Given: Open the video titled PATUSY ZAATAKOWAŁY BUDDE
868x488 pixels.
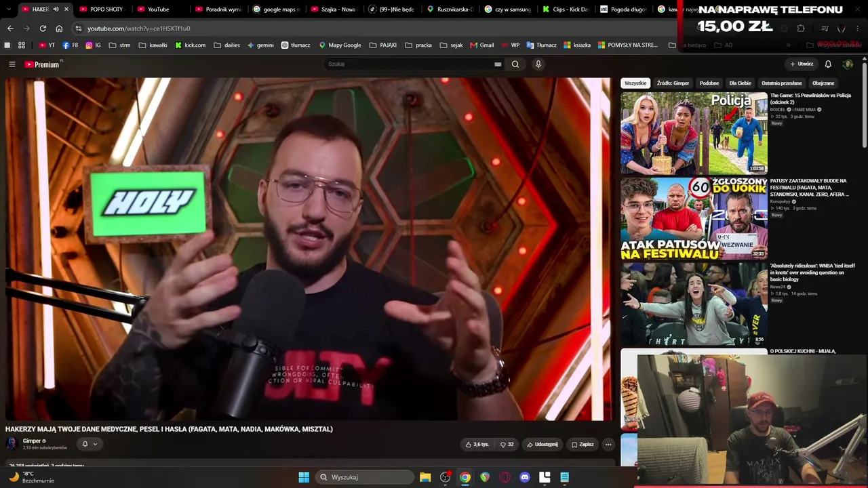Looking at the screenshot, I should point(809,188).
